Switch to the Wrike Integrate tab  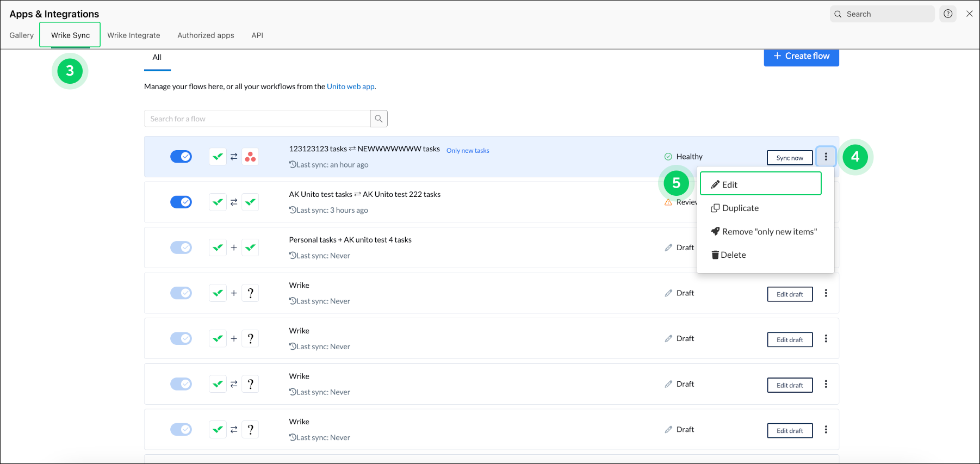(133, 35)
